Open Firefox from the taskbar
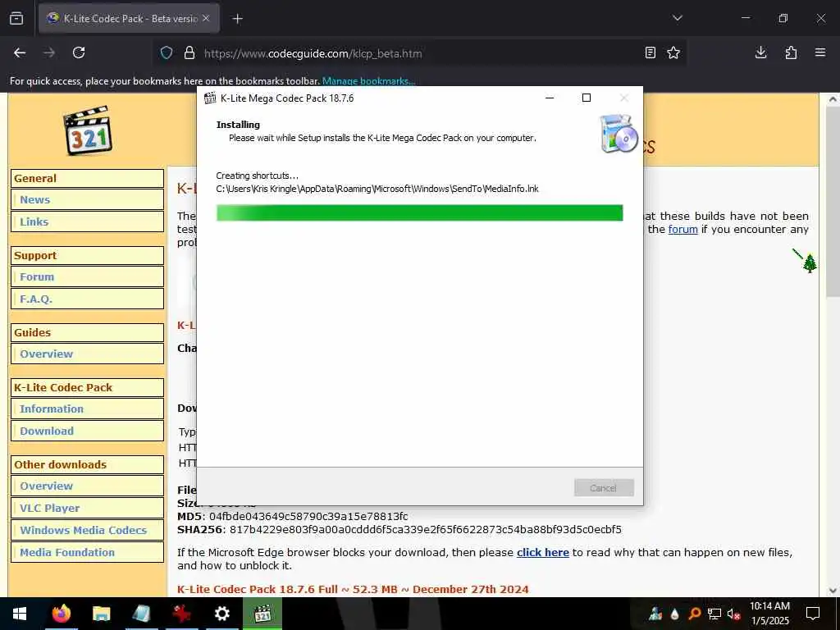 tap(61, 614)
